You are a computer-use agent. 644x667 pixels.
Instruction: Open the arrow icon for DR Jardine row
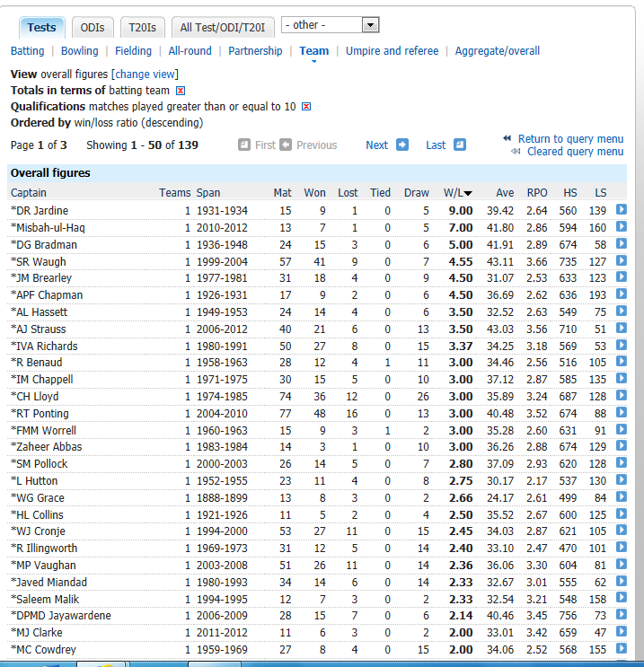(622, 209)
